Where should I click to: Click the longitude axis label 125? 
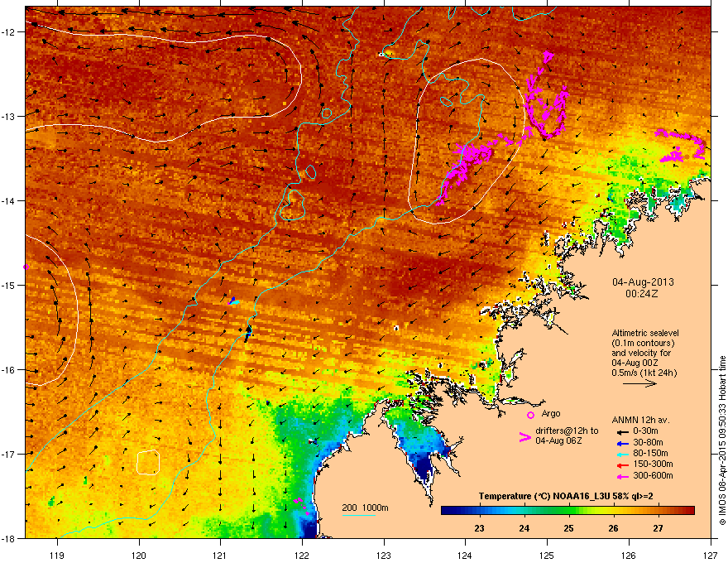547,555
